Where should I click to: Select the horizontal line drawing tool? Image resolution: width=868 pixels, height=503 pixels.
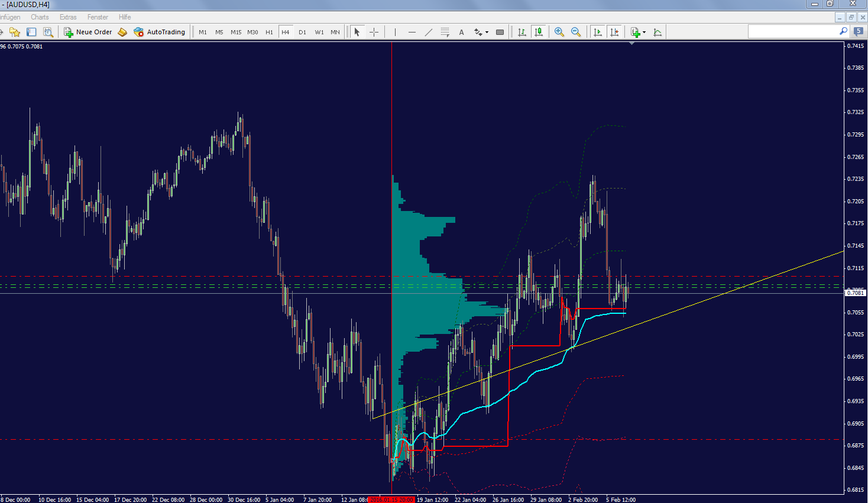click(x=412, y=32)
